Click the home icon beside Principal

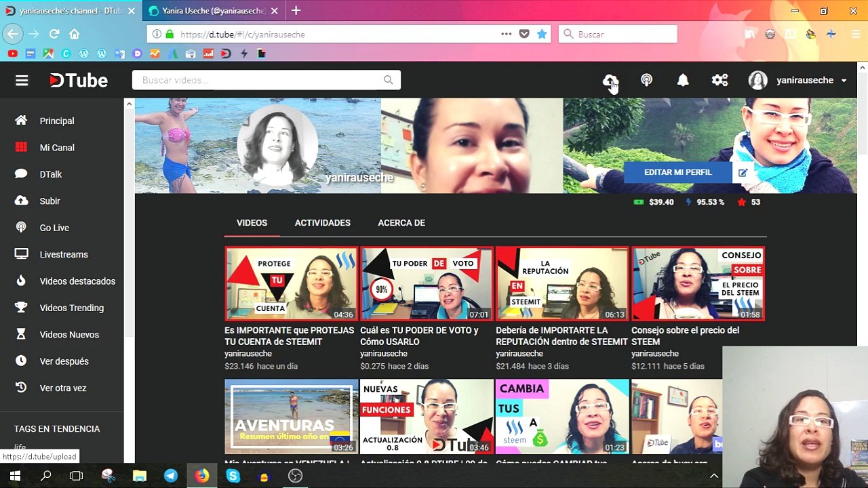point(21,120)
